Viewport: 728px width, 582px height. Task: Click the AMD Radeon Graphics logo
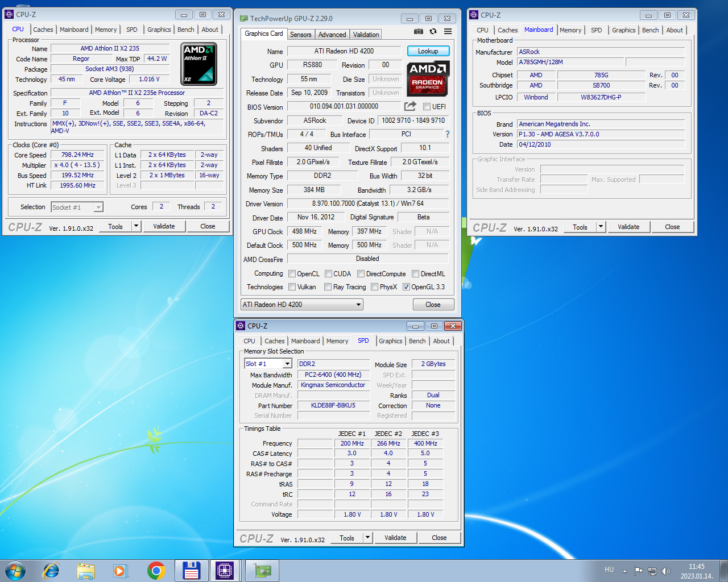coord(428,78)
